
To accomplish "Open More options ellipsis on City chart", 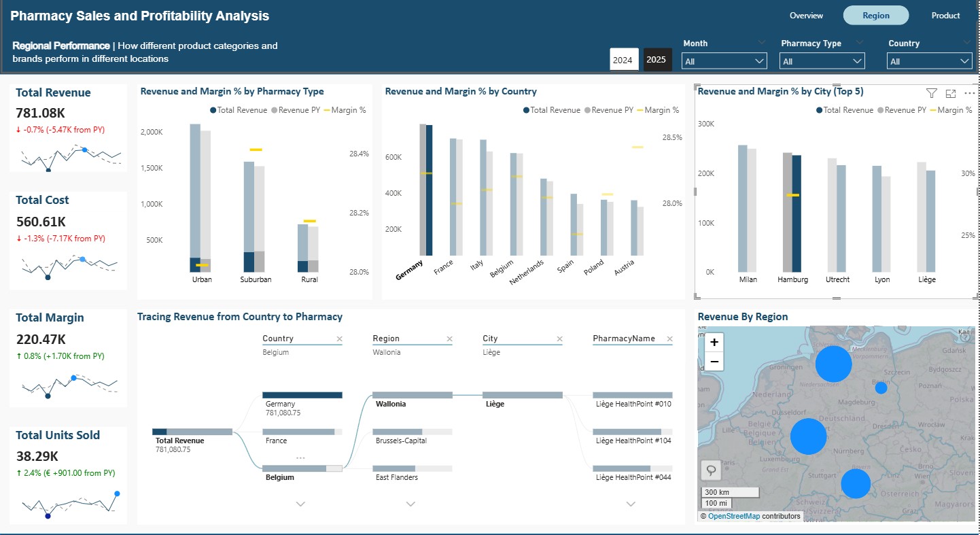I will click(969, 94).
